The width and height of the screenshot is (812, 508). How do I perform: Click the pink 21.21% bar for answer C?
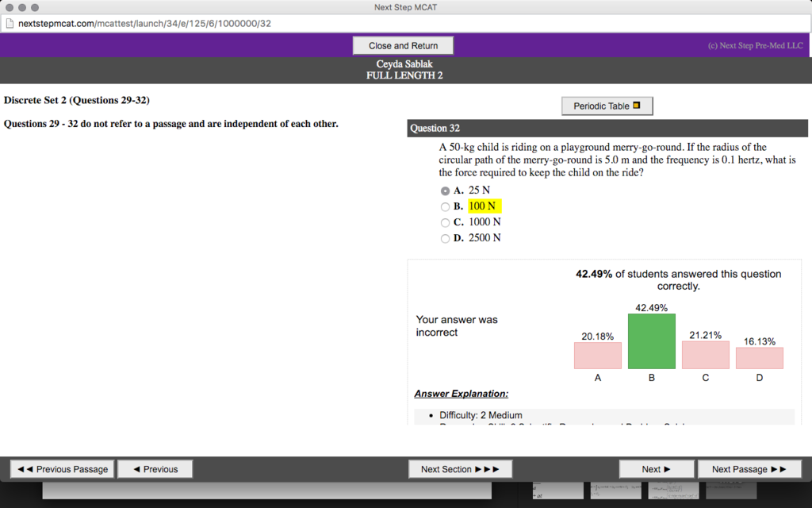tap(705, 355)
